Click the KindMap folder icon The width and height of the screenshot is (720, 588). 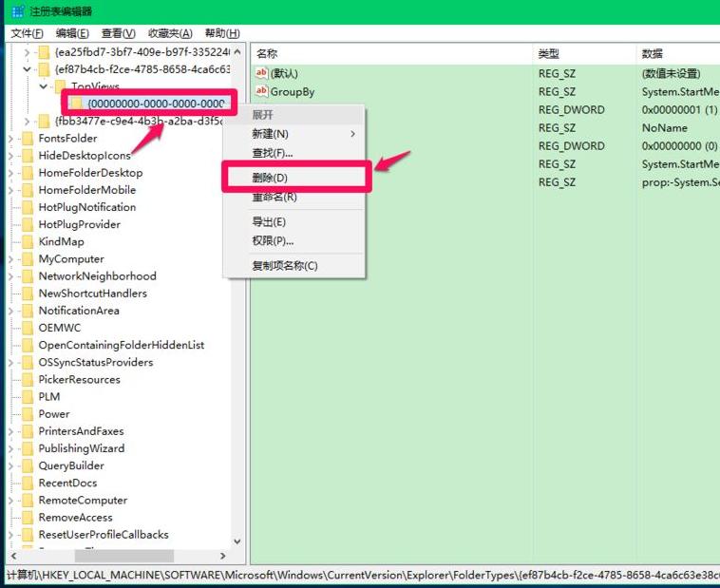pos(28,241)
